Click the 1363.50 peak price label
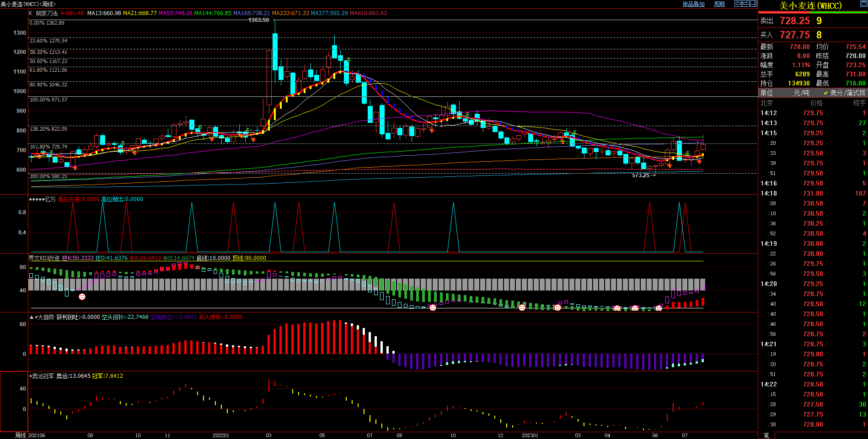Image resolution: width=868 pixels, height=439 pixels. [x=258, y=20]
